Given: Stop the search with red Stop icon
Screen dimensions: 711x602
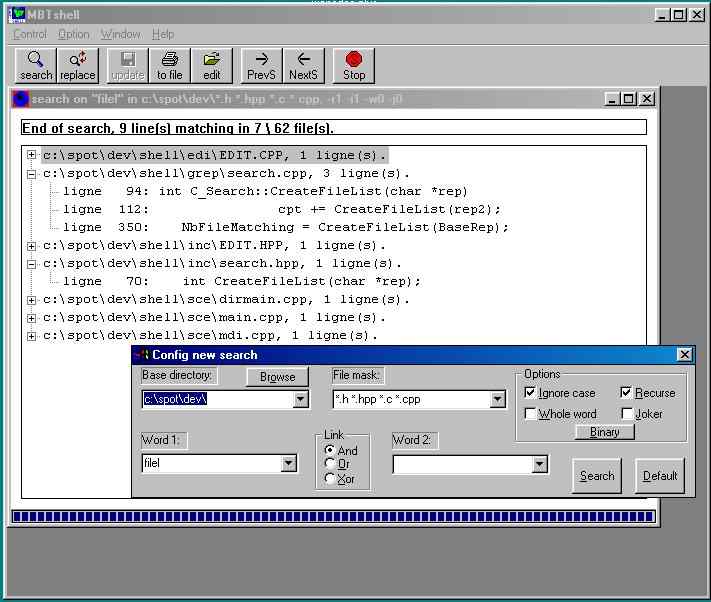Looking at the screenshot, I should pyautogui.click(x=354, y=66).
